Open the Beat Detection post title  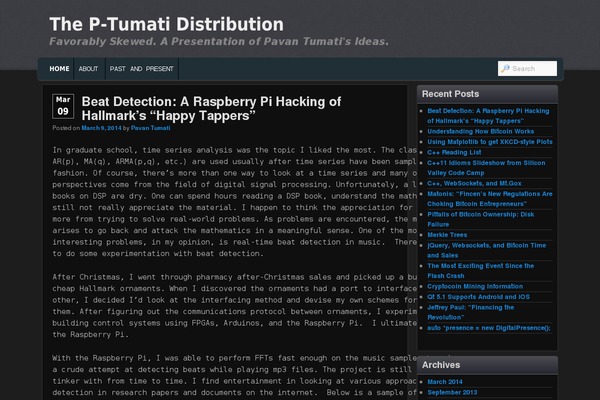coord(211,108)
